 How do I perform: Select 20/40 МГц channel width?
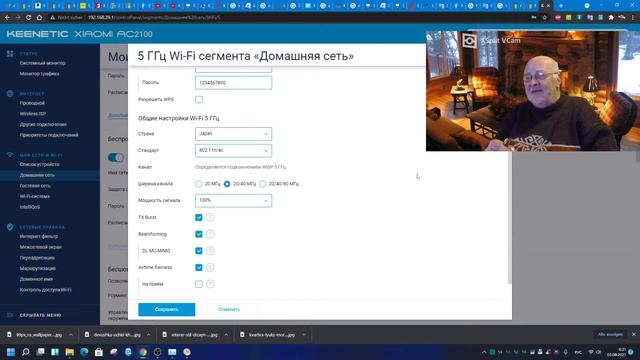coord(227,184)
